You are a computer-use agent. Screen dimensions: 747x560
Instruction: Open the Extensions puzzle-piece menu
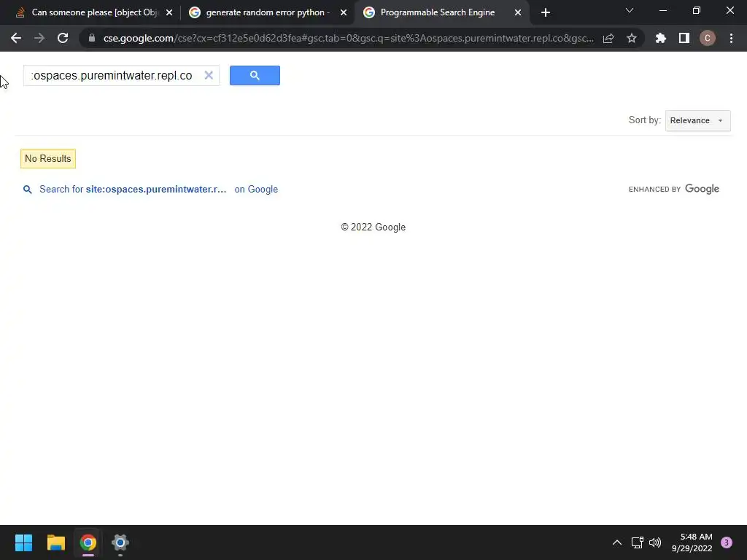click(x=661, y=38)
